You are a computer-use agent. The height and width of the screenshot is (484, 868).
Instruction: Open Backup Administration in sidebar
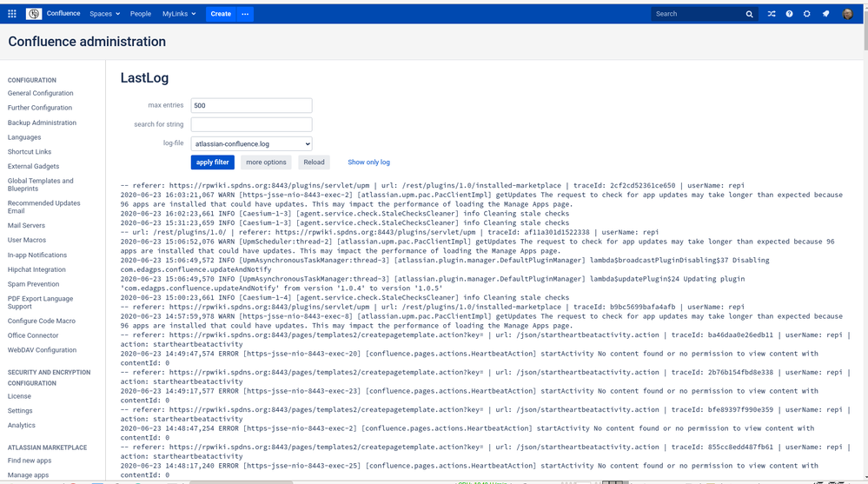42,123
